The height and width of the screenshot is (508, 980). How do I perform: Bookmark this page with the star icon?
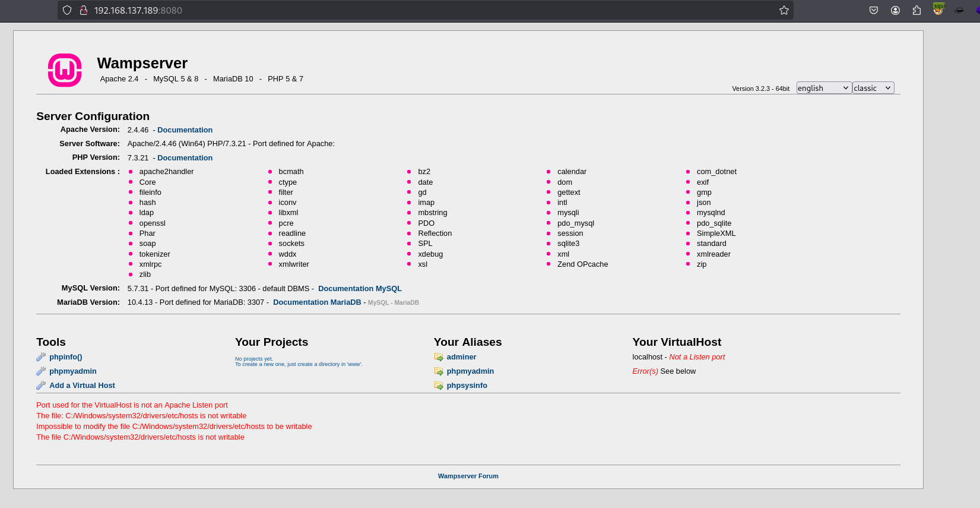784,10
